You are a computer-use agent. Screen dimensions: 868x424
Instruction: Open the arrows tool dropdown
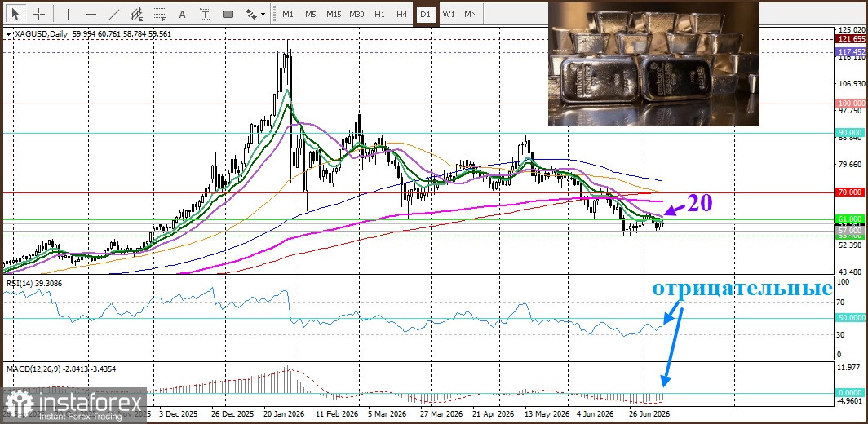(263, 15)
